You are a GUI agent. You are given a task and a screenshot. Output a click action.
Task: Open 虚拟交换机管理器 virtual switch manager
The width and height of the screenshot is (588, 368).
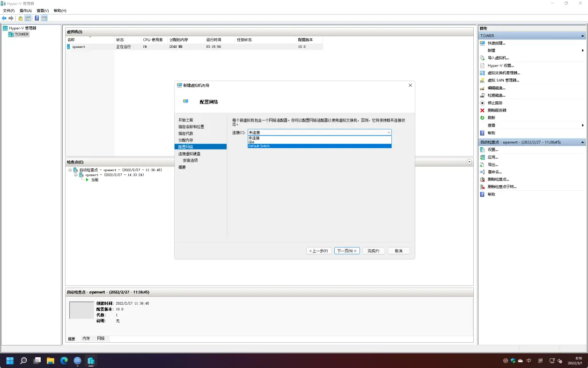pos(504,73)
